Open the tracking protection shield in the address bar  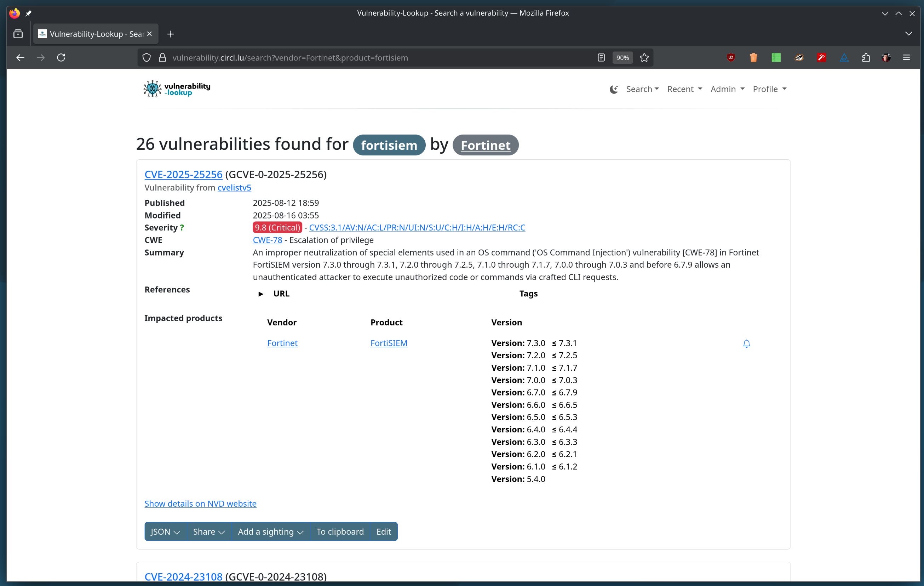[x=146, y=58]
